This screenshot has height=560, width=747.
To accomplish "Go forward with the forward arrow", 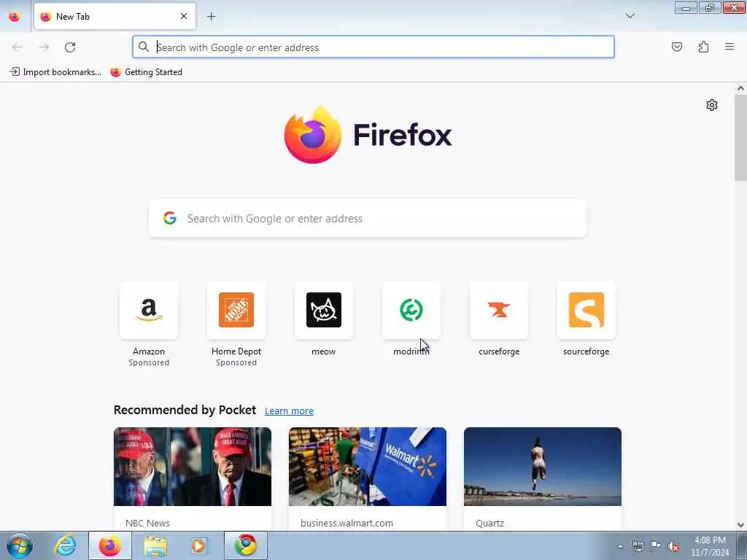I will click(x=44, y=47).
